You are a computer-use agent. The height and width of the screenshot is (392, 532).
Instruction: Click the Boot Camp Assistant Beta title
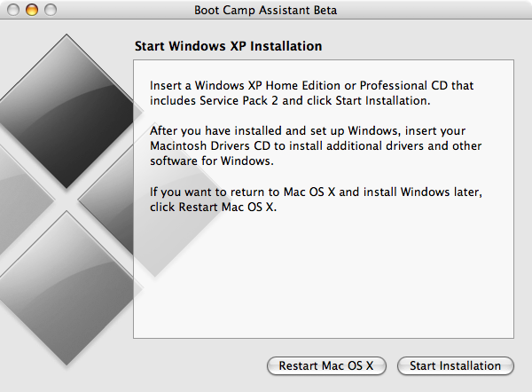265,10
